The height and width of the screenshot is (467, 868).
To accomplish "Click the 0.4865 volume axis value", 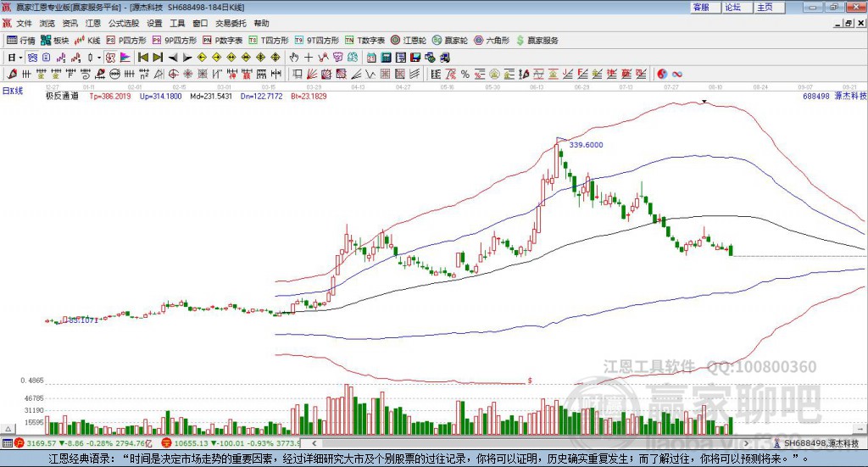I will click(32, 381).
